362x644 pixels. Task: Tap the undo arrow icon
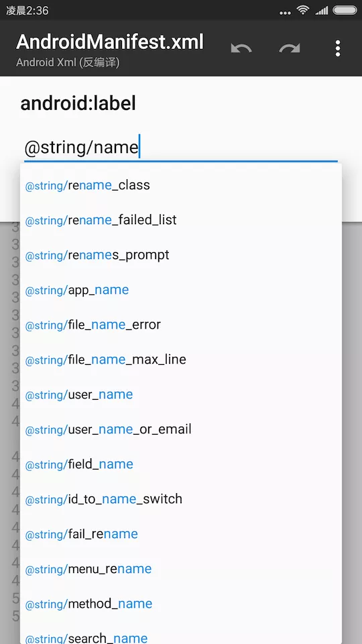tap(241, 48)
